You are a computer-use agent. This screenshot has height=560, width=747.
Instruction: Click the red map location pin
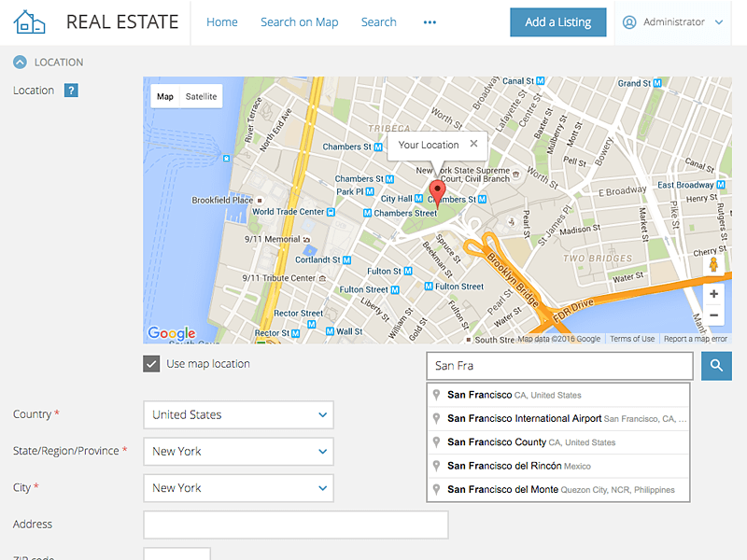[437, 194]
